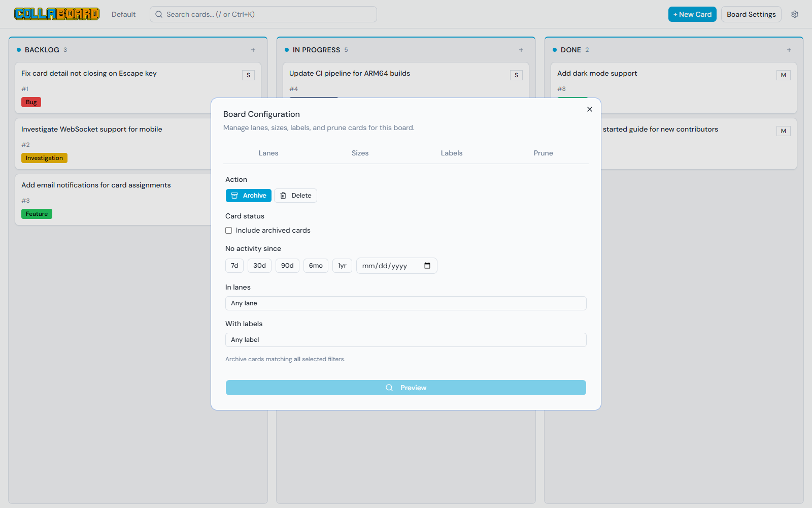The width and height of the screenshot is (812, 508).
Task: Select the Archive action
Action: click(x=249, y=196)
